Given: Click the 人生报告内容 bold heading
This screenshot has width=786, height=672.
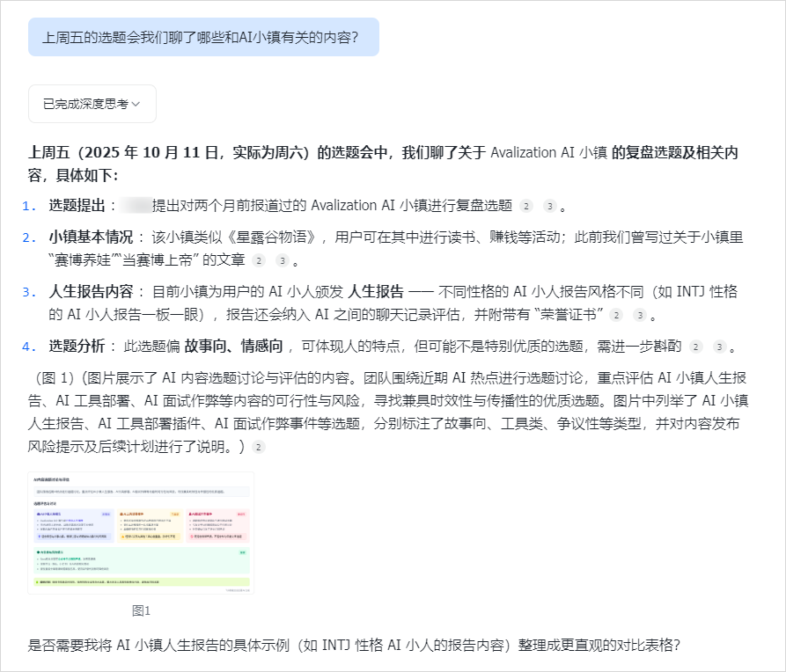Looking at the screenshot, I should coord(91,291).
